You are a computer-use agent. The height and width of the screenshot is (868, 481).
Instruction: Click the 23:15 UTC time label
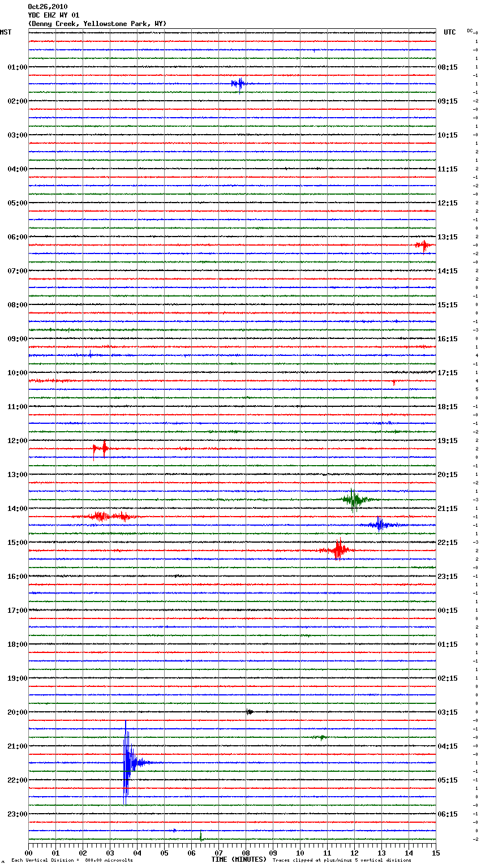click(448, 577)
